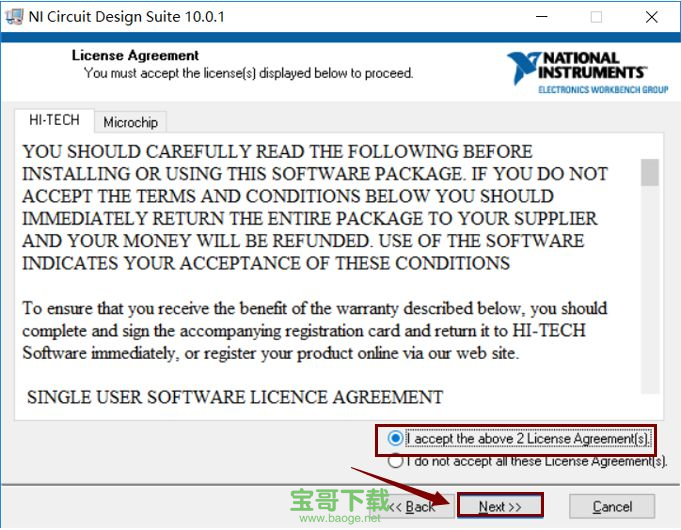Close the installer window with the X
The width and height of the screenshot is (681, 530).
[x=651, y=17]
